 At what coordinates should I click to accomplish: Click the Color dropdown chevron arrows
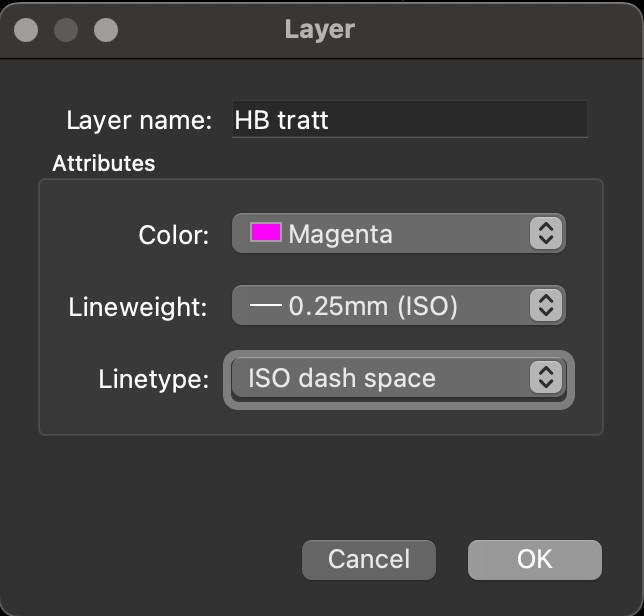(545, 234)
